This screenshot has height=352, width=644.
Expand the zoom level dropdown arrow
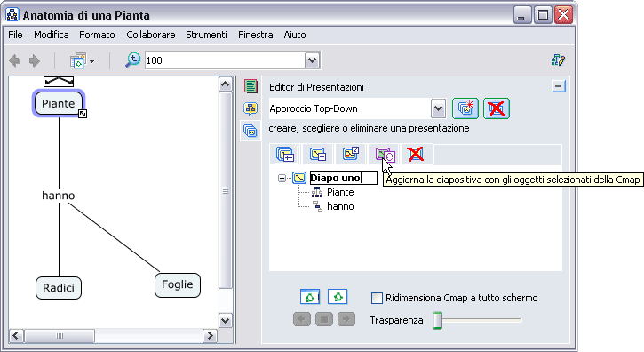(x=312, y=60)
